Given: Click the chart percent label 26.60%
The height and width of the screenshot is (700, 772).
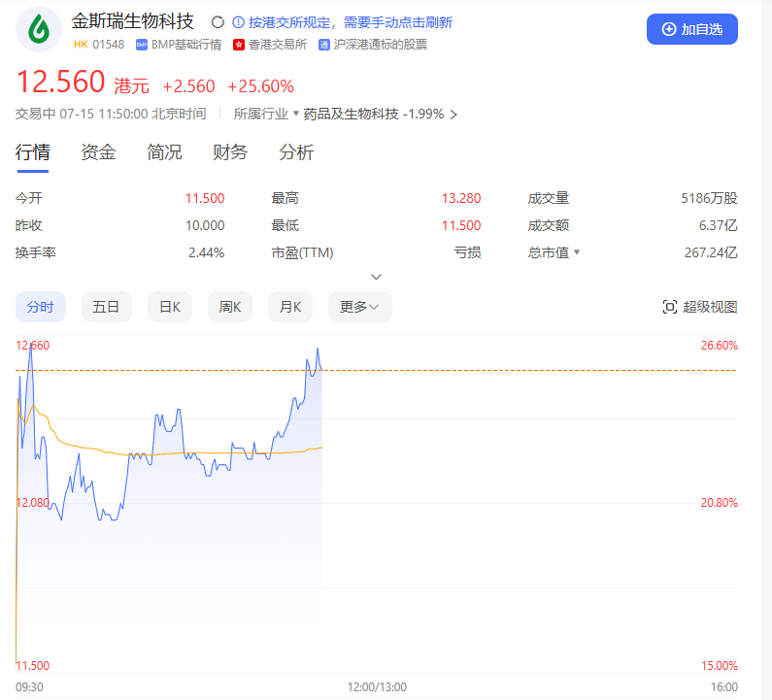Looking at the screenshot, I should click(x=719, y=346).
